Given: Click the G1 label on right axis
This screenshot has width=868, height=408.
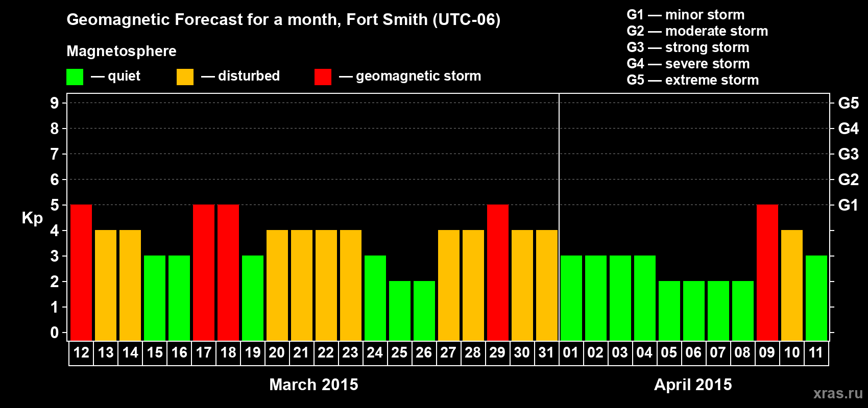Looking at the screenshot, I should tap(849, 205).
